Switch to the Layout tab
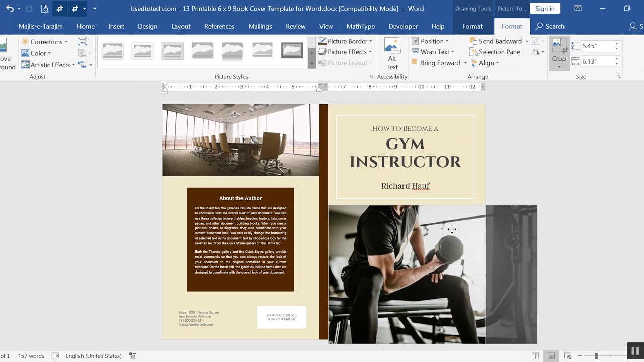Image resolution: width=644 pixels, height=362 pixels. [181, 26]
